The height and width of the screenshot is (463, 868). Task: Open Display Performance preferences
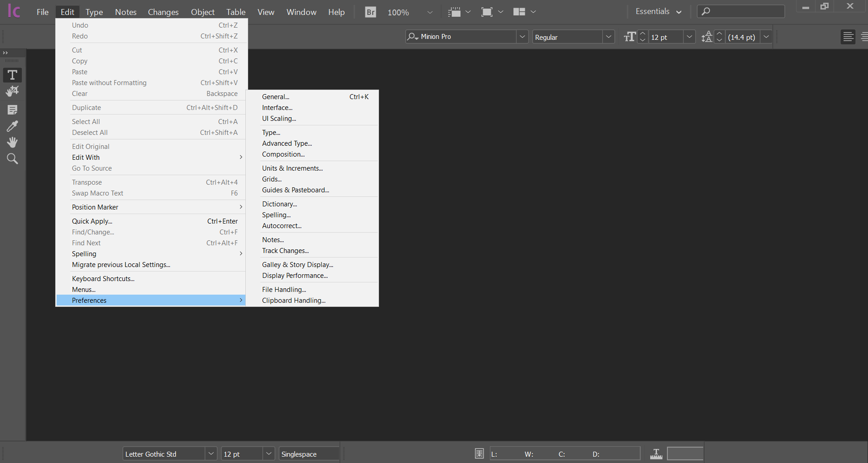point(312,276)
